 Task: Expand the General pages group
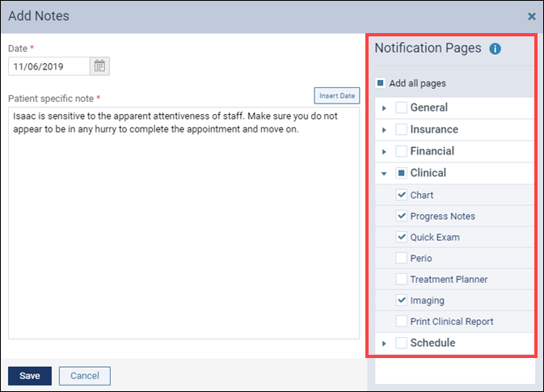point(384,108)
